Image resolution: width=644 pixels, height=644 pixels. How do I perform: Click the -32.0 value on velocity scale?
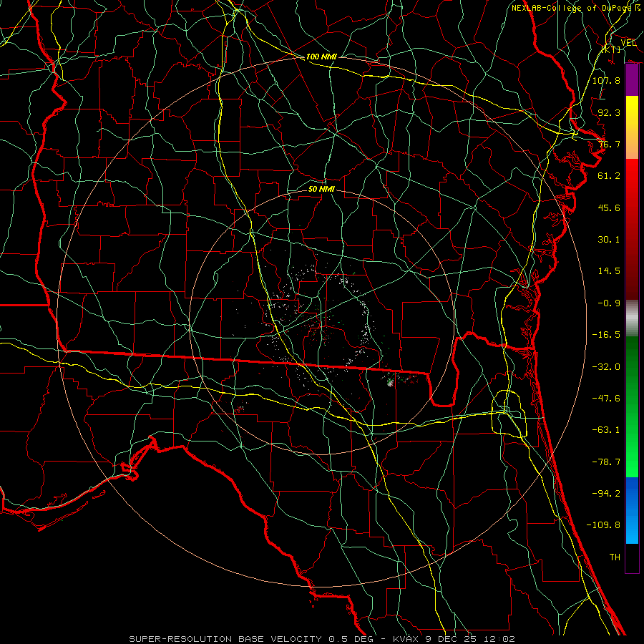606,367
